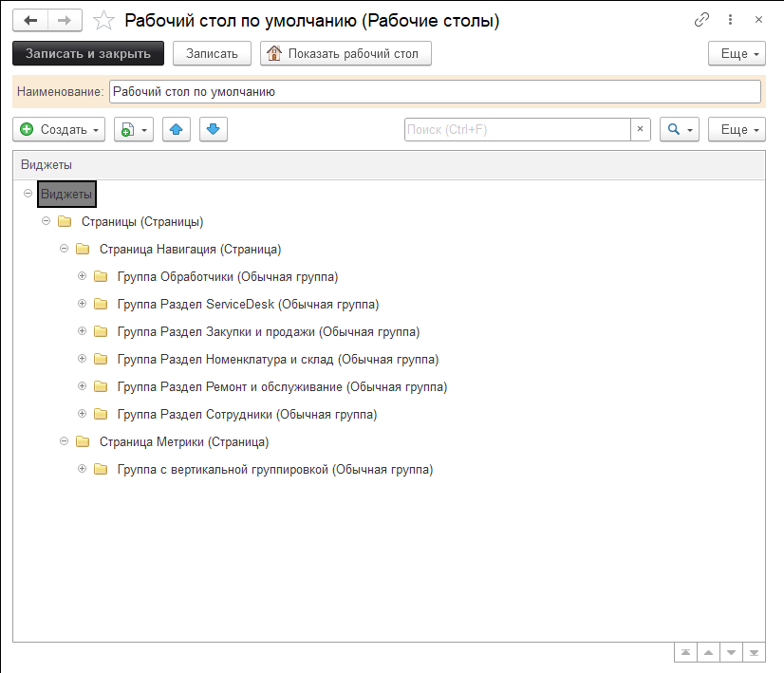Collapse Страница Метрики tree node
The width and height of the screenshot is (784, 673).
(64, 441)
